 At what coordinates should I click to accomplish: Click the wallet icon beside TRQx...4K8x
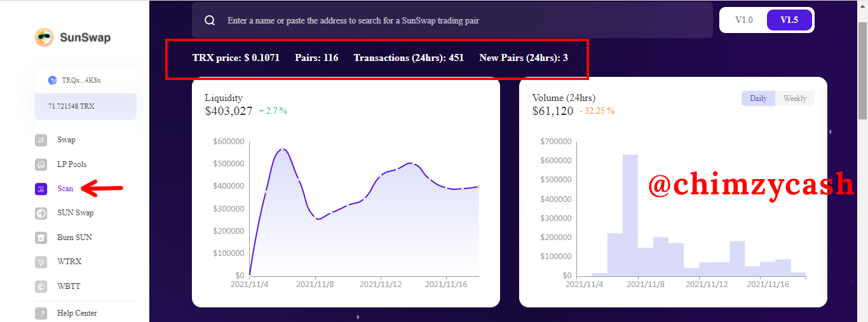53,81
